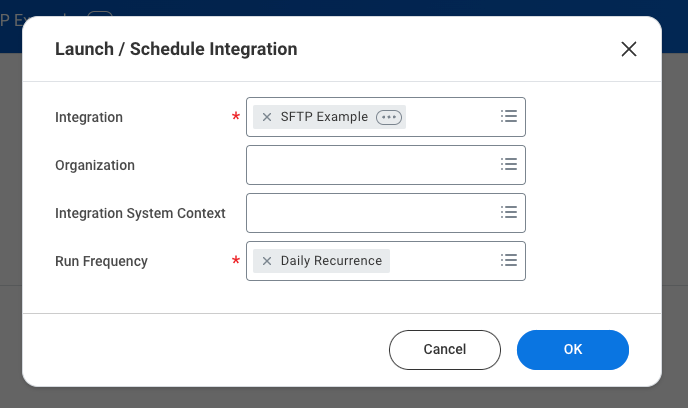Remove the SFTP Example selection
This screenshot has height=408, width=688.
pos(267,117)
